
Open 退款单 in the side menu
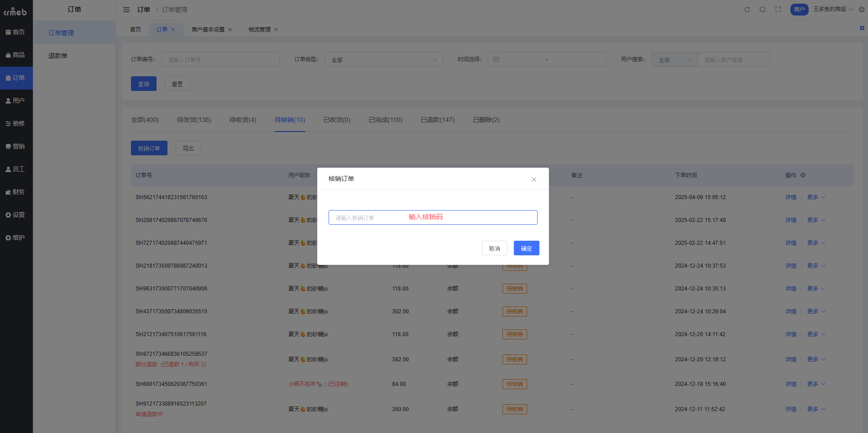point(58,56)
